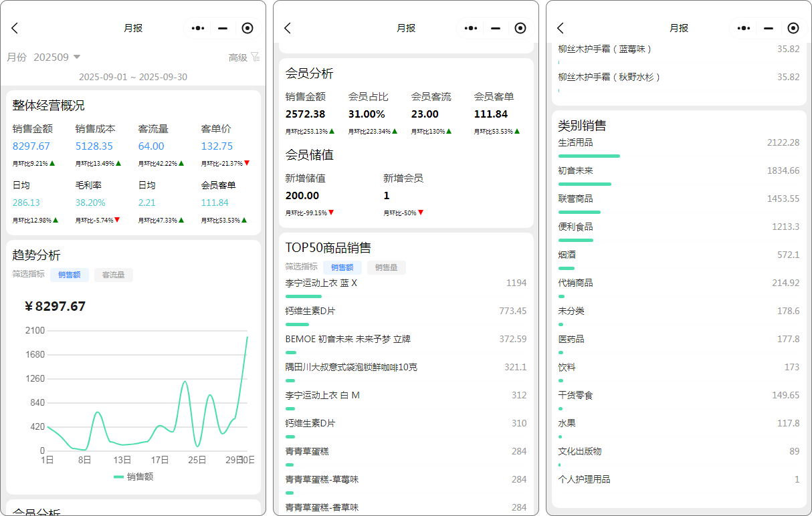The image size is (812, 516).
Task: Select 销售额 filter in TOP50商品销售
Action: point(342,267)
